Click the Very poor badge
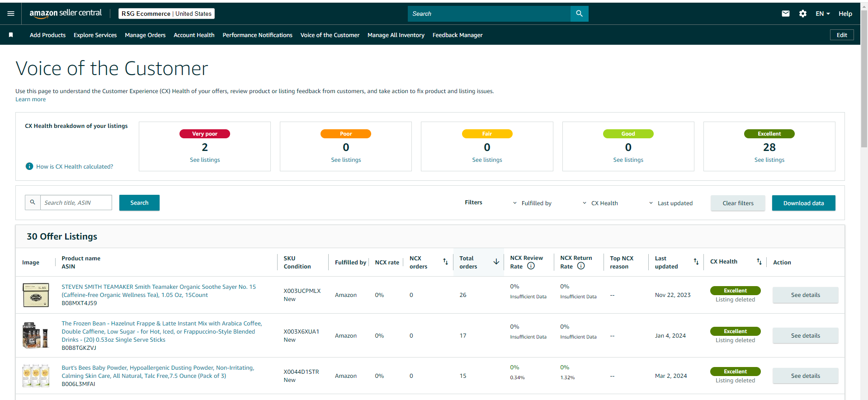 coord(205,134)
